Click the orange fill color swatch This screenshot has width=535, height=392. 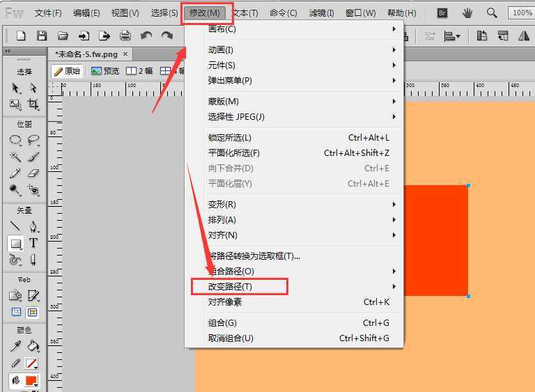point(31,380)
